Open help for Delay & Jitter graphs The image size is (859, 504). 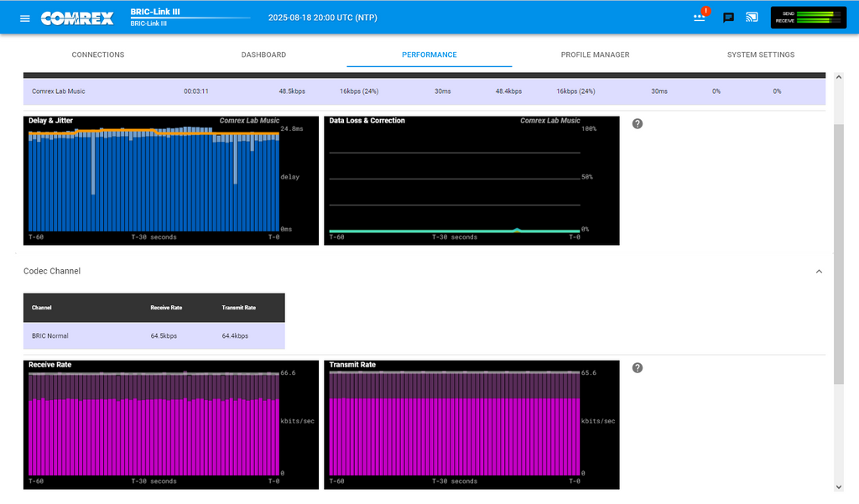pyautogui.click(x=638, y=124)
